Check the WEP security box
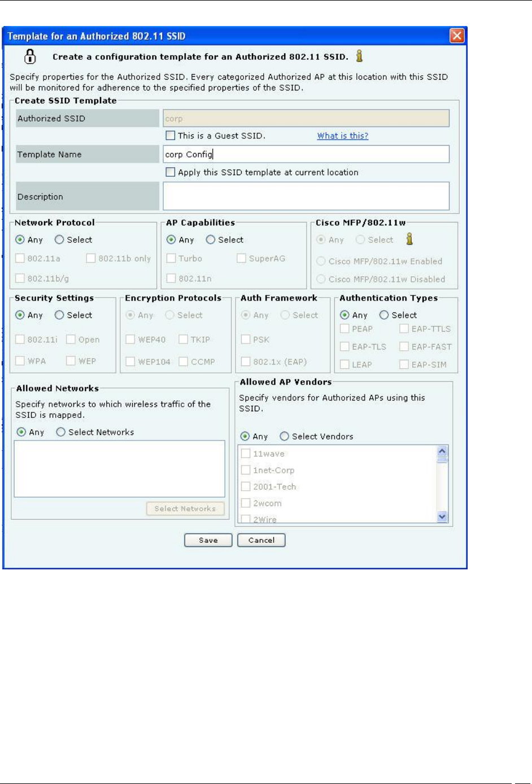The image size is (532, 784). pos(71,360)
